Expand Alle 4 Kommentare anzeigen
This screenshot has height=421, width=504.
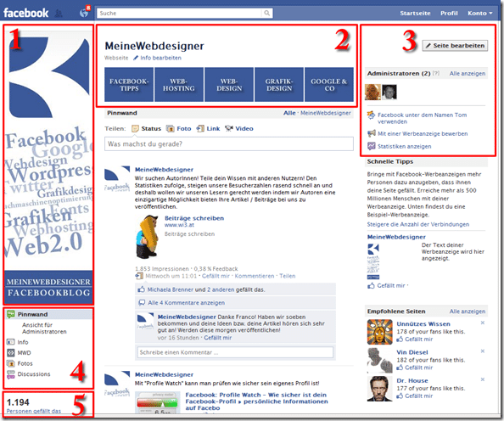(x=186, y=303)
